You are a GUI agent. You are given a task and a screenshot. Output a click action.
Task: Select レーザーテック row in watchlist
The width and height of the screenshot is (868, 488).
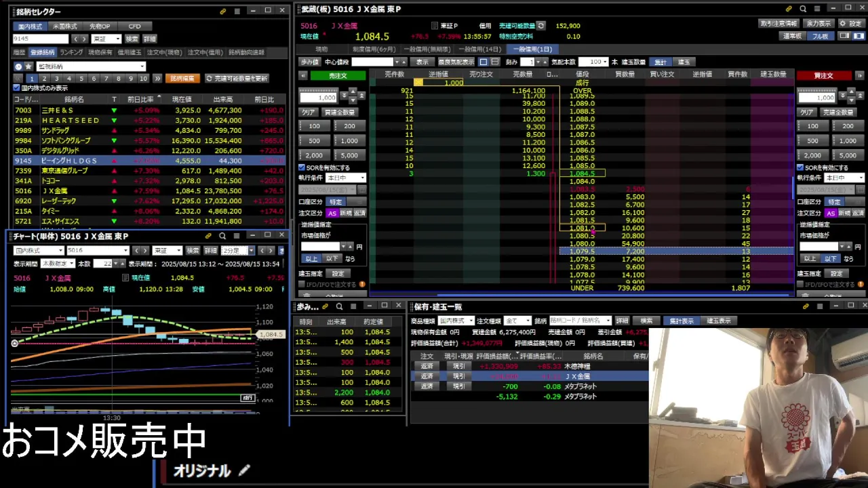click(x=149, y=201)
